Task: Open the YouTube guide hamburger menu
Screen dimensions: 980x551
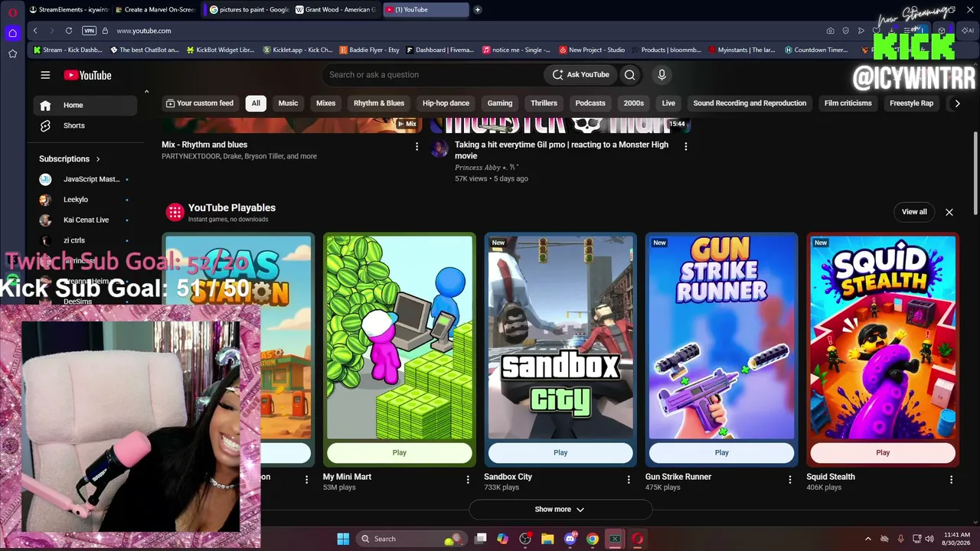Action: (45, 75)
